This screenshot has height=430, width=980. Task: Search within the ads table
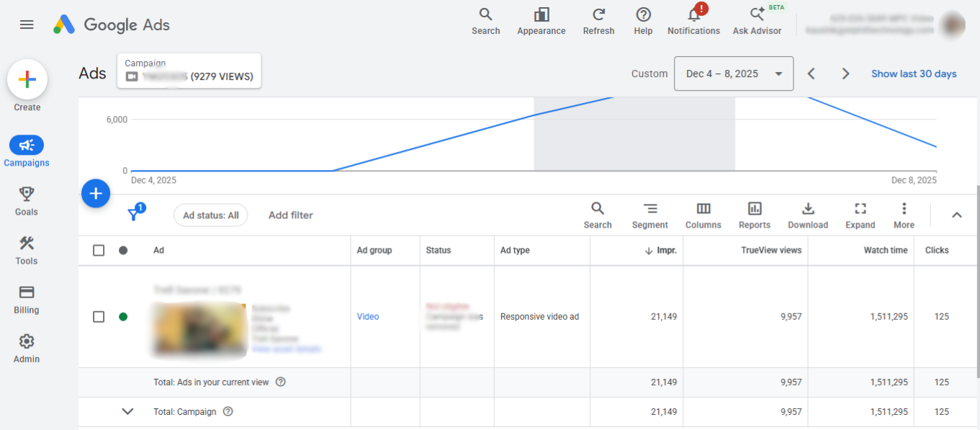[598, 215]
